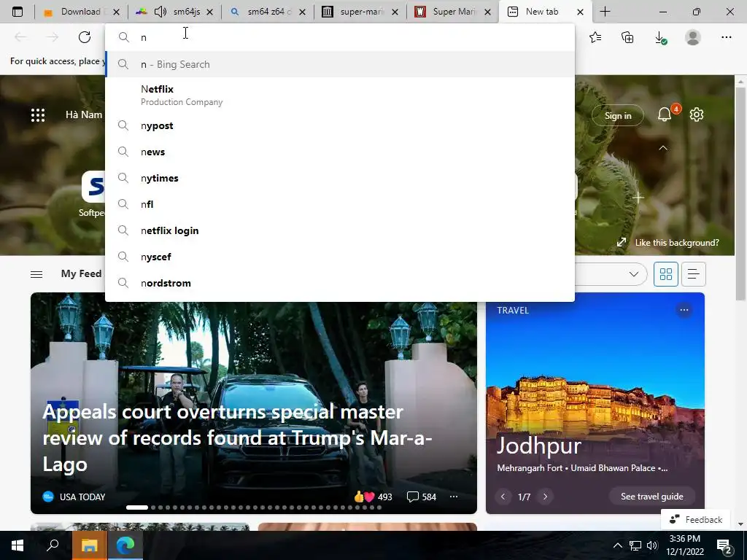Open the tab actions menu icon
This screenshot has height=560, width=747.
coord(18,12)
